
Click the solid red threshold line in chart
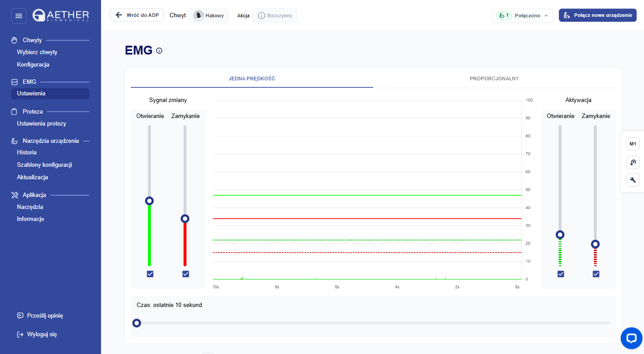(367, 219)
